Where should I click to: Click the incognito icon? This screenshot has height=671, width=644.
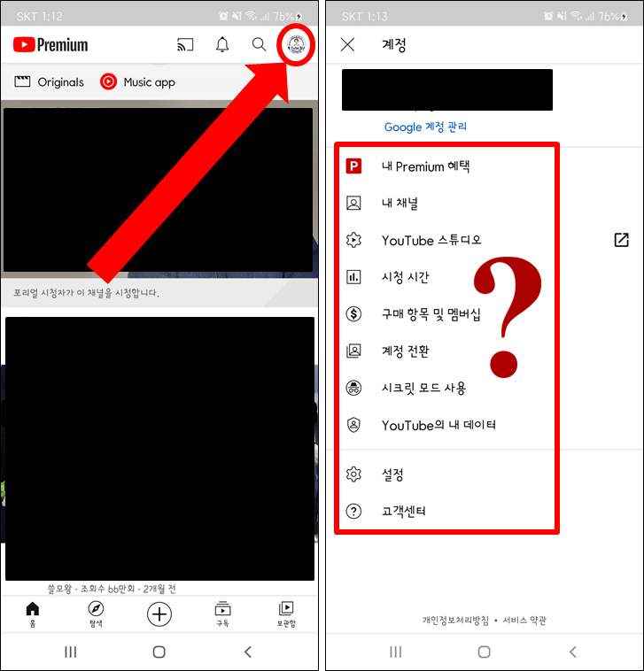point(353,388)
